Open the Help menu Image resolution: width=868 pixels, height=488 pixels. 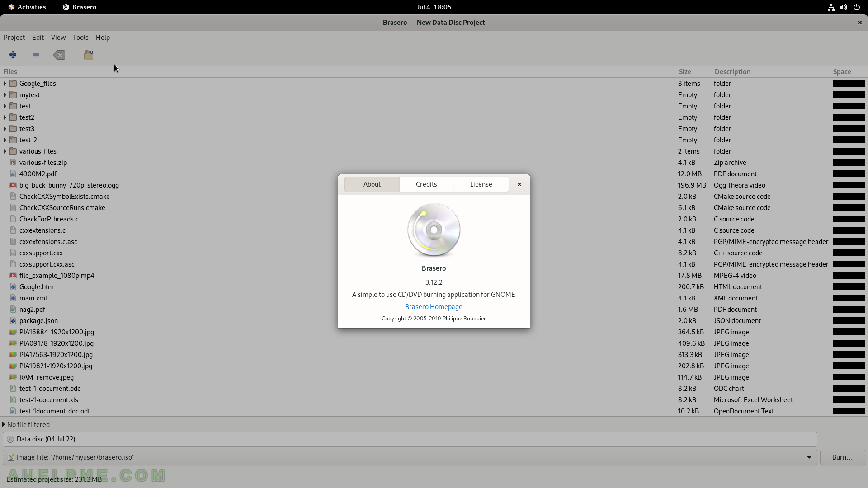click(x=103, y=37)
